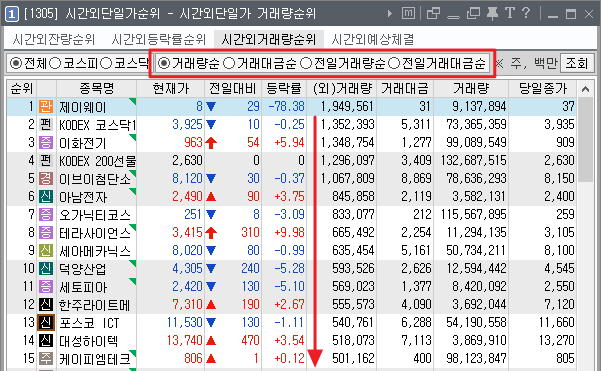601x371 pixels.
Task: Select stock name 아남전자
Action: (x=83, y=197)
